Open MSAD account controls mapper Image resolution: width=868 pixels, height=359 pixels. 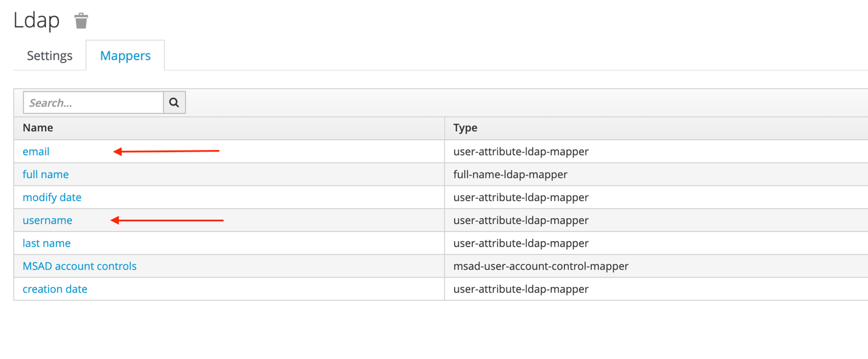tap(80, 266)
